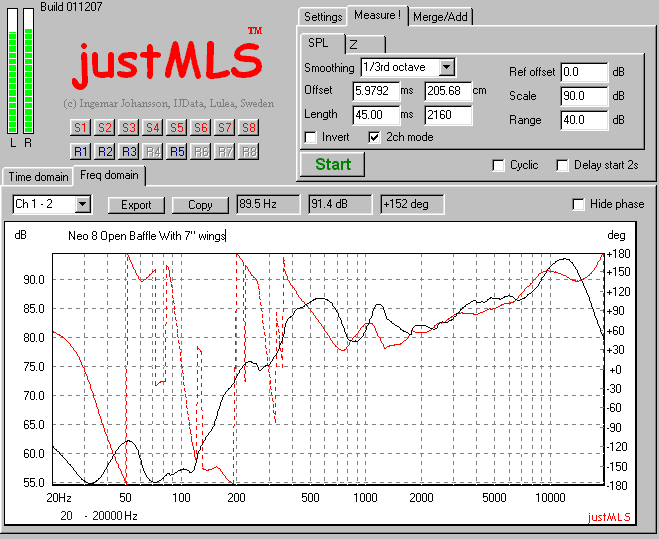The width and height of the screenshot is (659, 539).
Task: Click the blue lower frequency limit 20
Action: pyautogui.click(x=66, y=516)
